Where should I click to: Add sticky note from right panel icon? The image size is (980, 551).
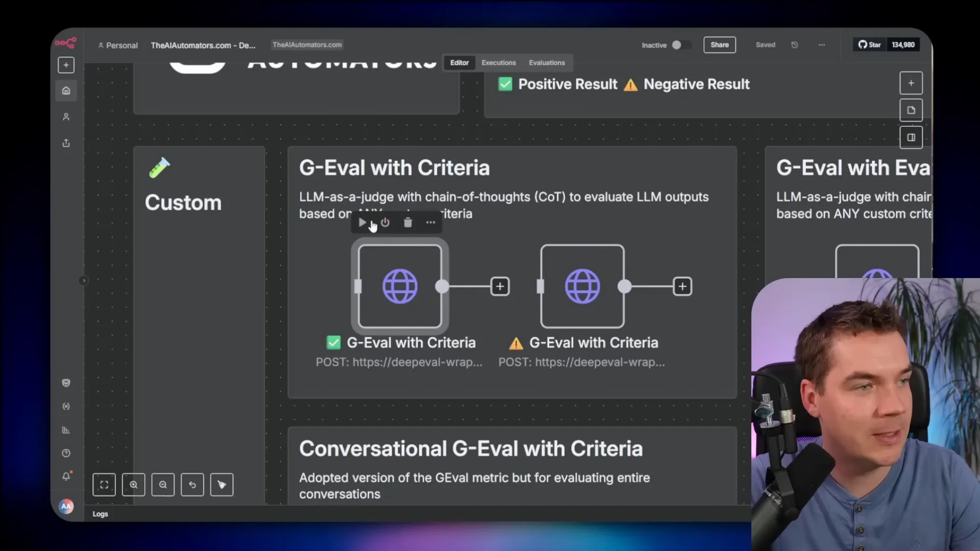point(911,110)
